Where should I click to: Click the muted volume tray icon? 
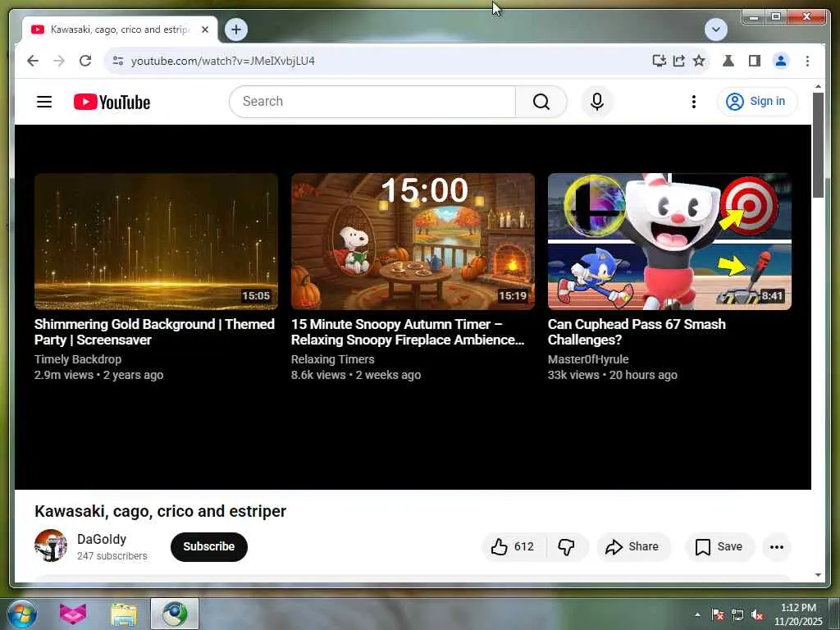pyautogui.click(x=757, y=615)
